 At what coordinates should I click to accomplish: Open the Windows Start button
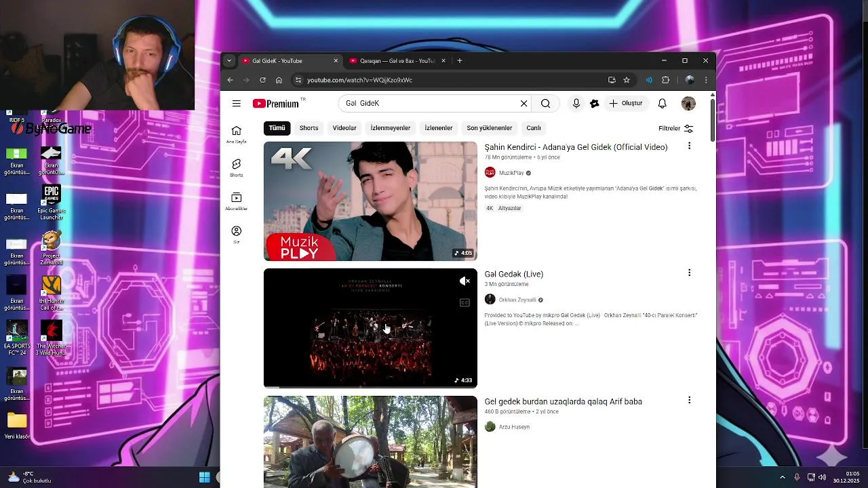point(204,477)
